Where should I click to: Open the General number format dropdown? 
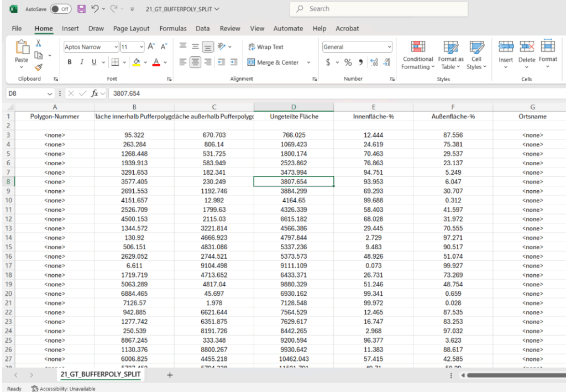tap(389, 47)
